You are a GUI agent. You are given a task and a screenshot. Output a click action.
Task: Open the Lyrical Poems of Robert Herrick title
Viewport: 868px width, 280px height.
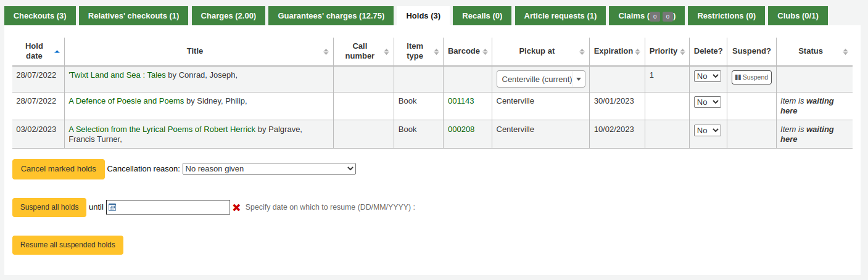coord(162,130)
